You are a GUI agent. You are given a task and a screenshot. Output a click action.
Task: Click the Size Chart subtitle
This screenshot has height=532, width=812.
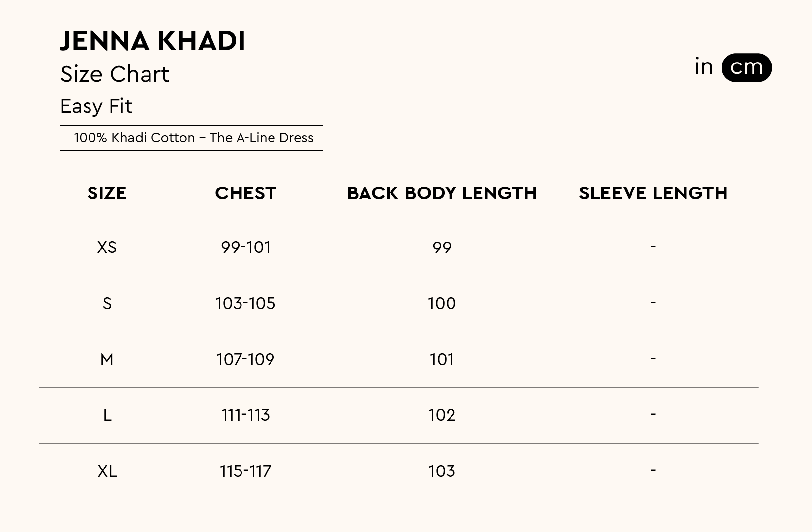pyautogui.click(x=115, y=74)
